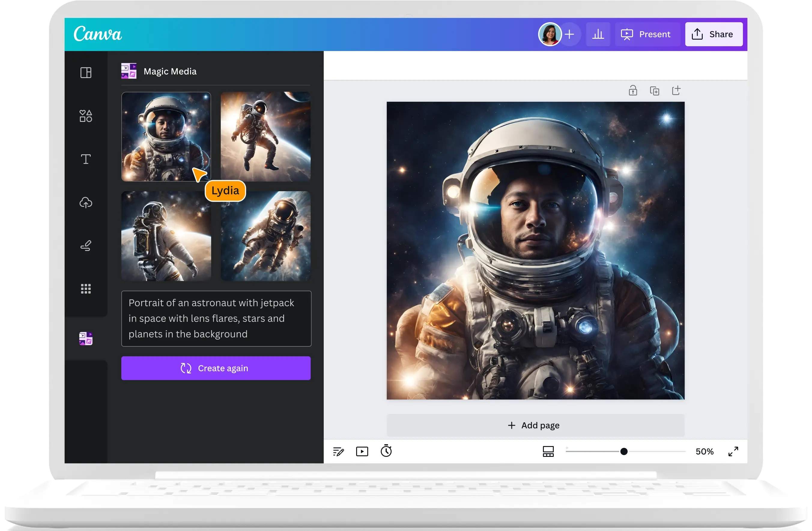Open the Design templates sidebar icon

pyautogui.click(x=86, y=73)
